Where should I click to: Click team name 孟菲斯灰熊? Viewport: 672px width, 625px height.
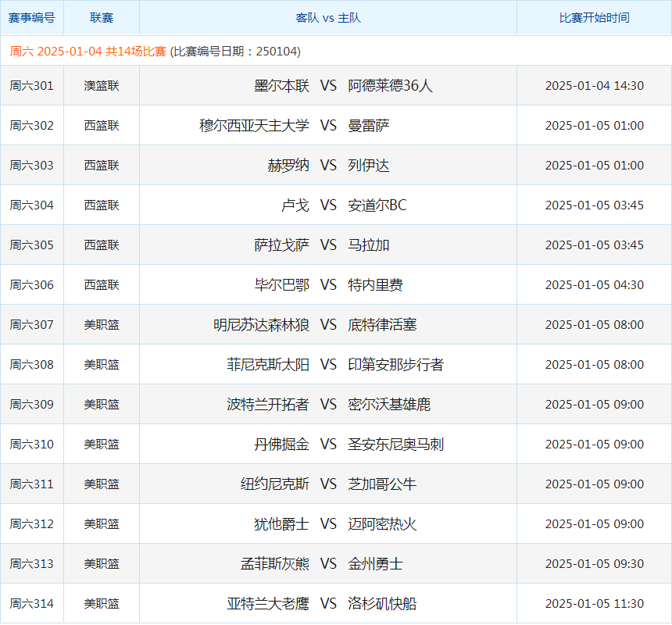coord(275,564)
